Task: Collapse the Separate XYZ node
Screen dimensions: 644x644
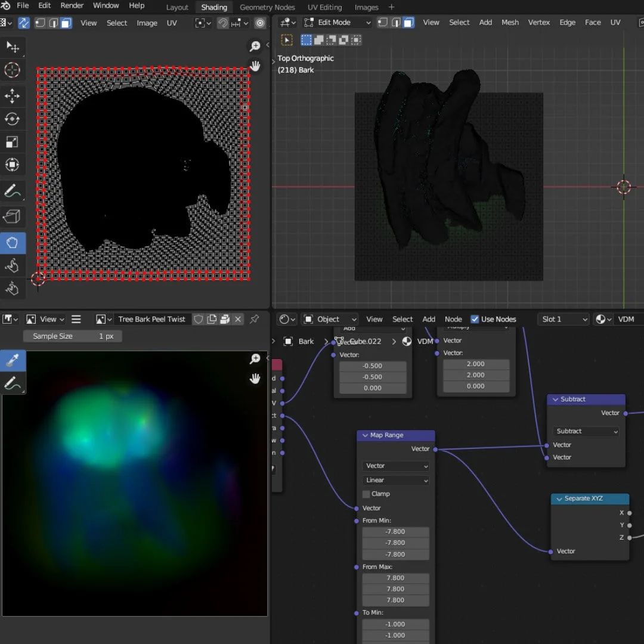Action: [x=559, y=499]
